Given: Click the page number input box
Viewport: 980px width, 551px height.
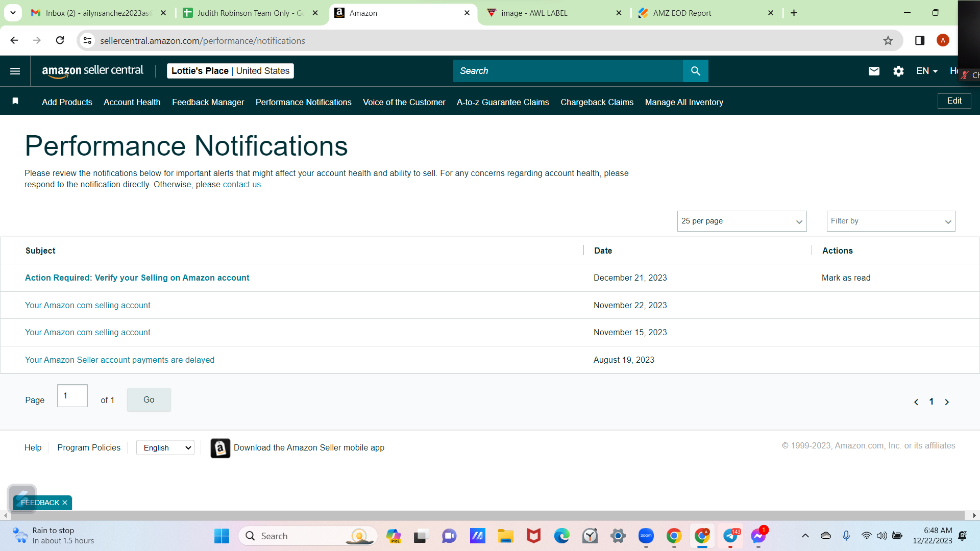Looking at the screenshot, I should tap(72, 395).
